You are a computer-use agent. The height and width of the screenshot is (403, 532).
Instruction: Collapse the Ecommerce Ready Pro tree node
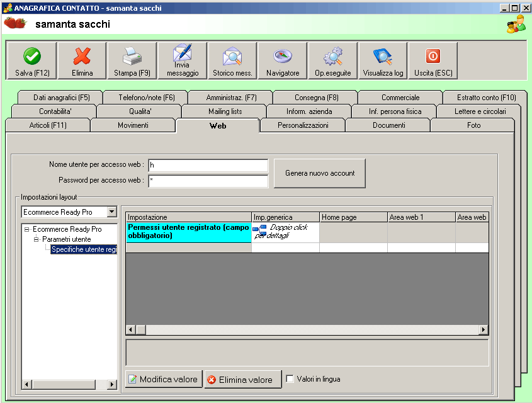(27, 230)
